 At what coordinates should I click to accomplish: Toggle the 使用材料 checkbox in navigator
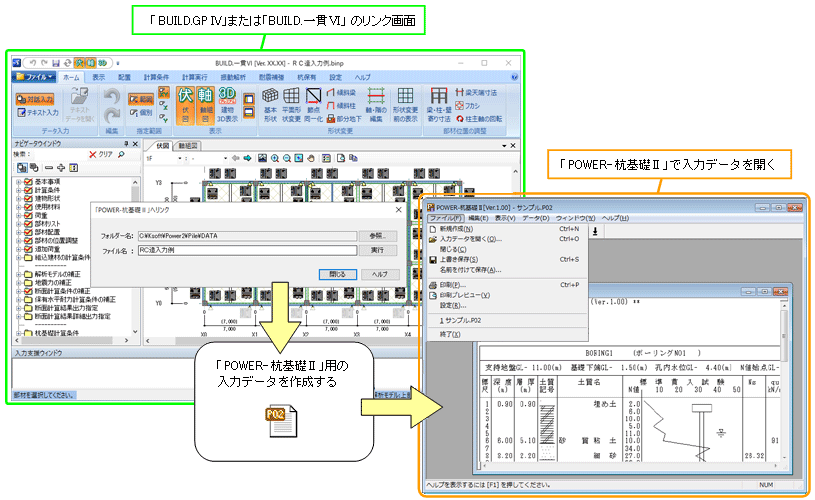(x=29, y=207)
